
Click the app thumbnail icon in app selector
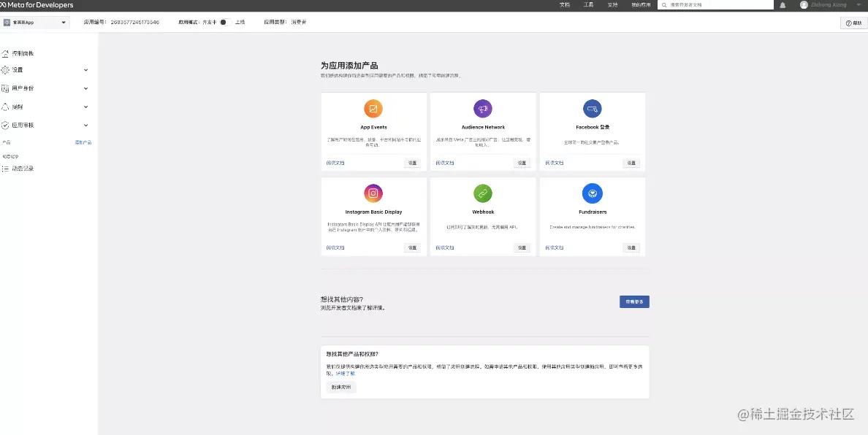coord(7,23)
